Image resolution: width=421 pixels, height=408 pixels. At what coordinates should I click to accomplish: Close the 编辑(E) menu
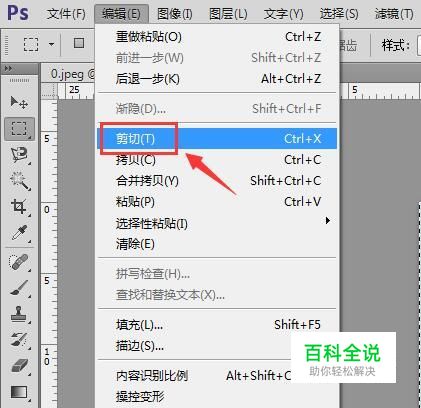pyautogui.click(x=121, y=14)
